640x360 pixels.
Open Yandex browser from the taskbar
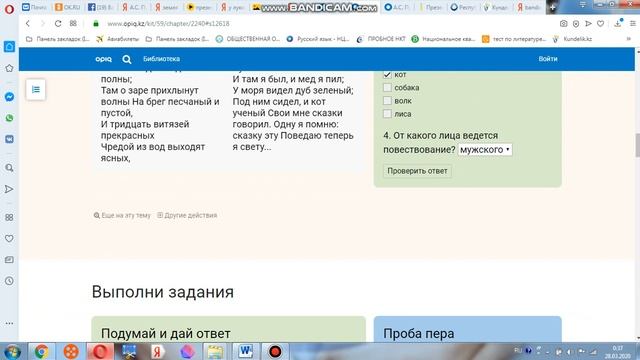pos(158,351)
